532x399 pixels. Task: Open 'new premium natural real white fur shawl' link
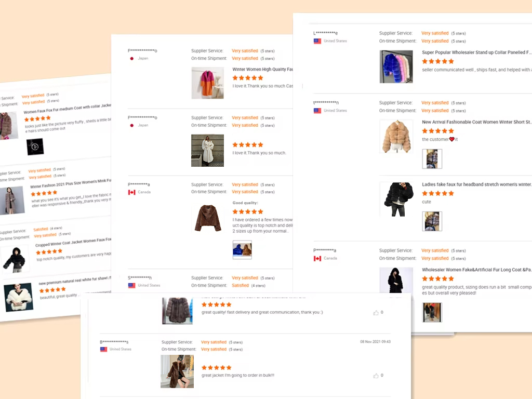(x=75, y=281)
